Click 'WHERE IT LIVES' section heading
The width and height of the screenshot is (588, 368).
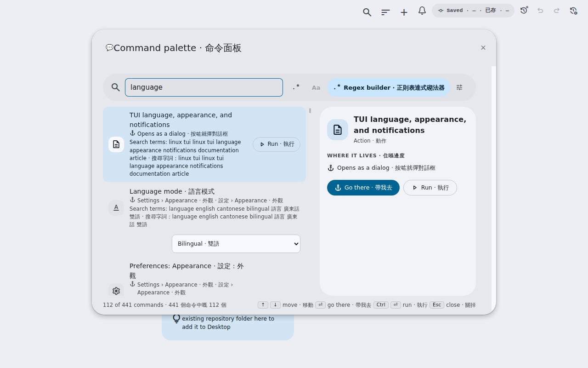coord(366,156)
